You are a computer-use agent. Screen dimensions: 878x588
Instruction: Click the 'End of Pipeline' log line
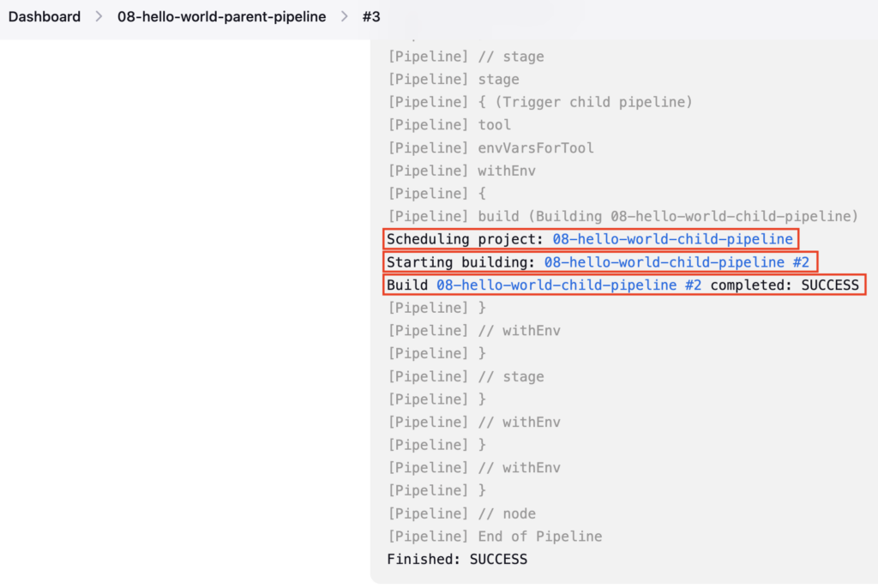click(495, 537)
